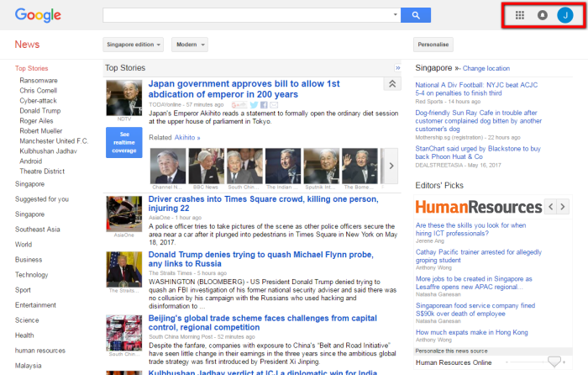Show next Akihito photos arrow
This screenshot has width=588, height=375.
click(391, 166)
